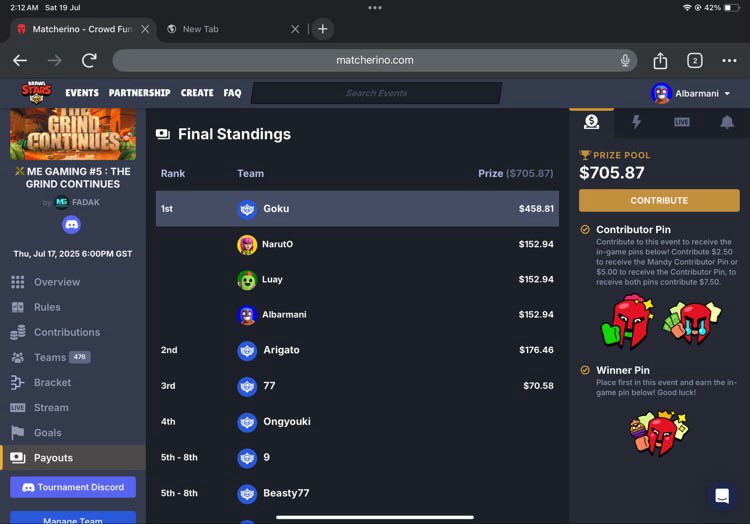750x524 pixels.
Task: Click the round Discord icon under FADAK
Action: coord(71,225)
